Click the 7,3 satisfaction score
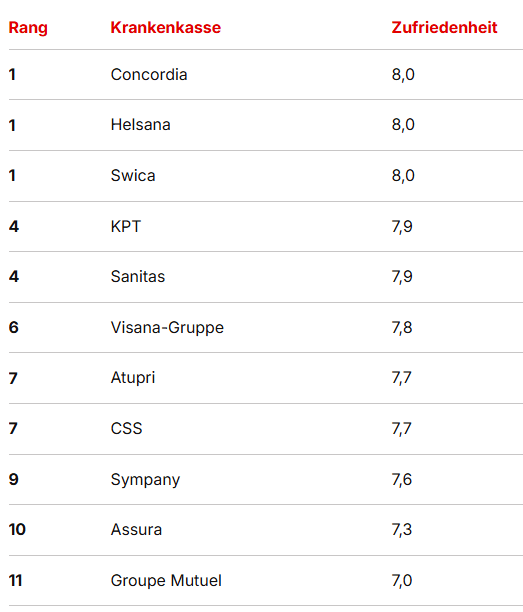Viewport: 523px width, 612px height. tap(402, 530)
